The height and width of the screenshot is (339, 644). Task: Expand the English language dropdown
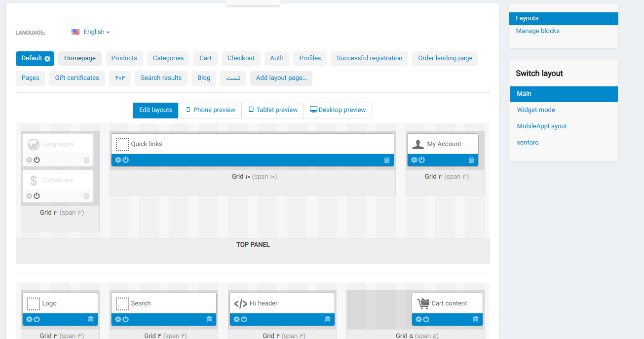[x=91, y=32]
